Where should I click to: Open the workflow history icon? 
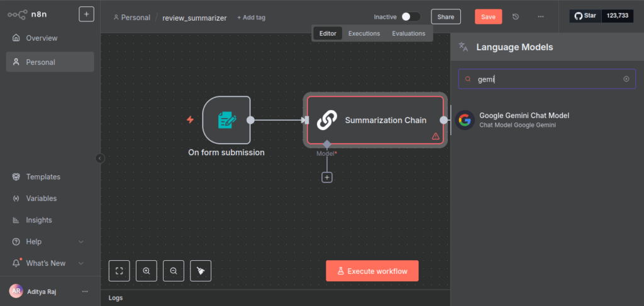(516, 17)
